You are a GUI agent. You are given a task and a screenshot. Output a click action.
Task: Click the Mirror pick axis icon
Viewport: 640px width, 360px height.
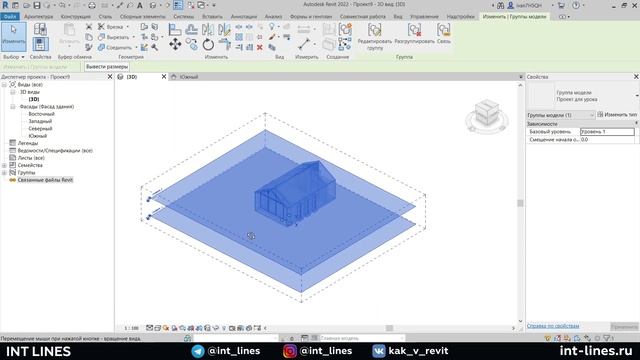[x=208, y=29]
